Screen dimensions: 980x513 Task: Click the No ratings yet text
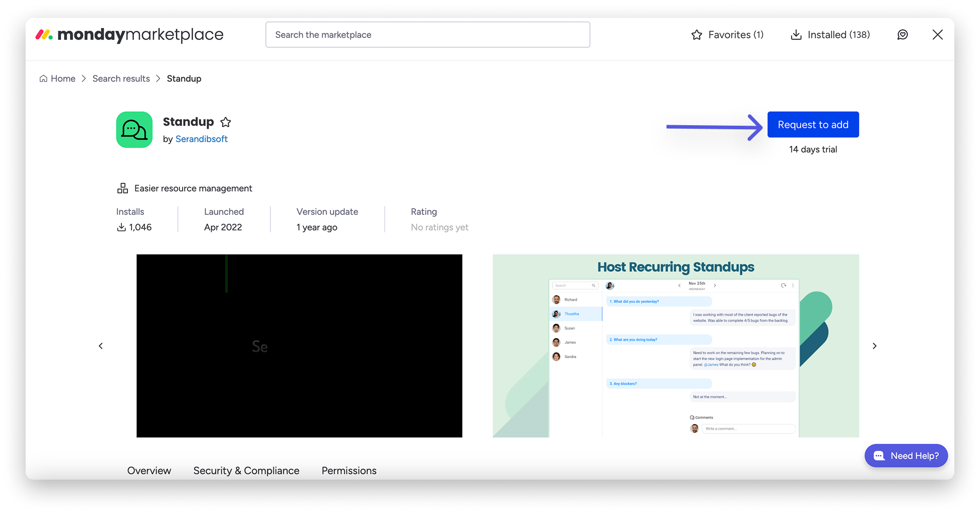440,227
